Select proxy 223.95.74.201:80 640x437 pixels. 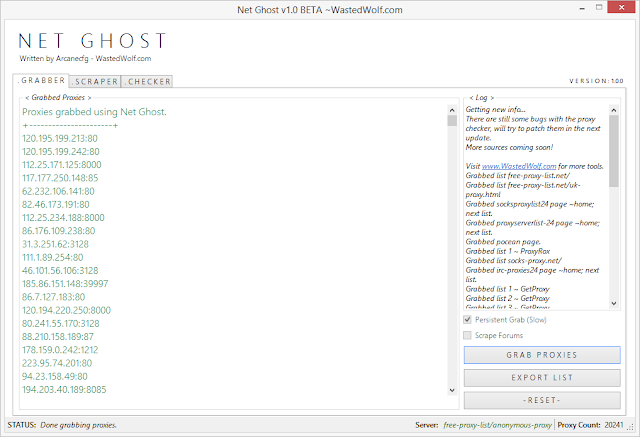pyautogui.click(x=57, y=363)
